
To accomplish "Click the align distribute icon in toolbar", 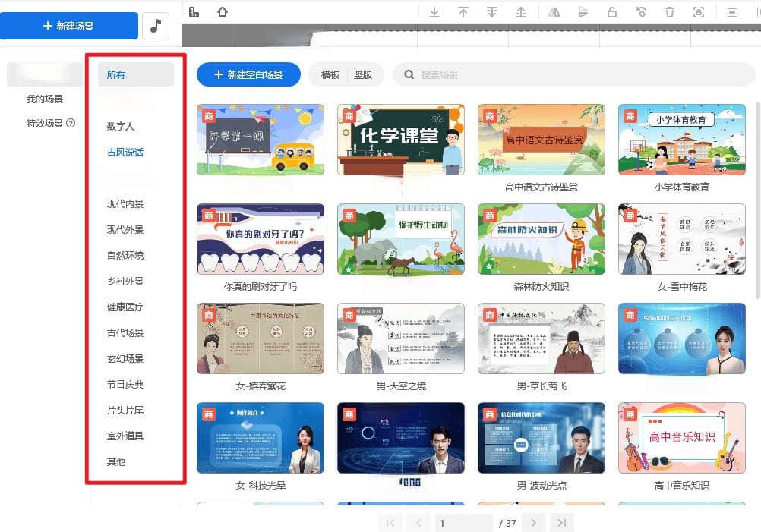I will (x=732, y=12).
